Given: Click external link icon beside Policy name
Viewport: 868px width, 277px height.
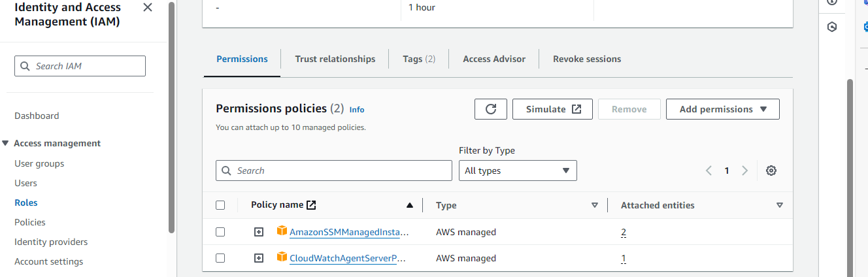Looking at the screenshot, I should (x=311, y=205).
